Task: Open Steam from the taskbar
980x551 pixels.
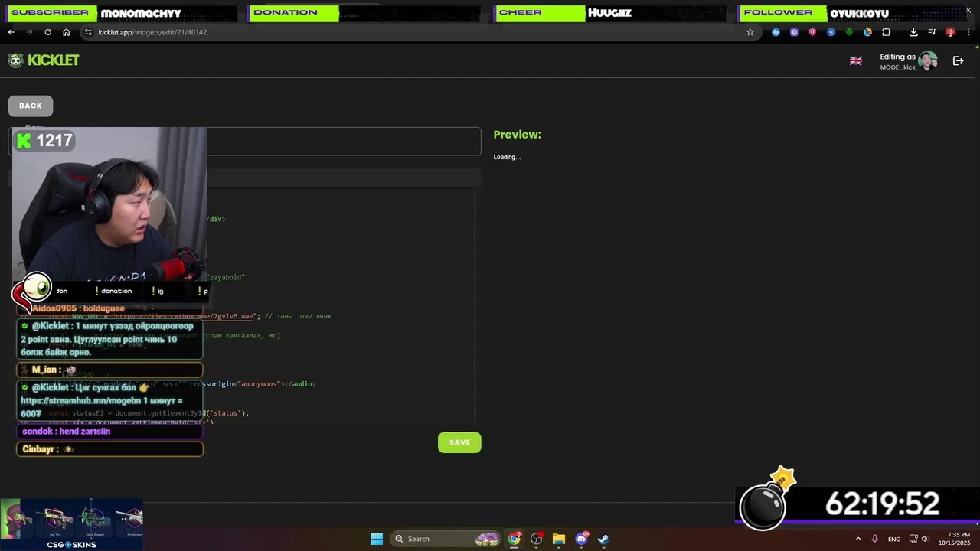Action: [603, 539]
